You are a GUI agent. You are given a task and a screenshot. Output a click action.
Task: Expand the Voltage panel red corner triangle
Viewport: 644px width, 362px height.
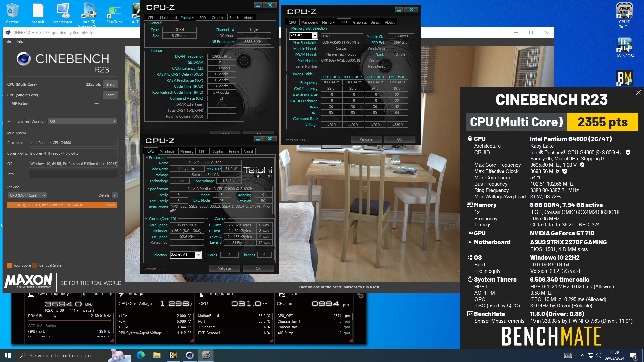(x=192, y=340)
